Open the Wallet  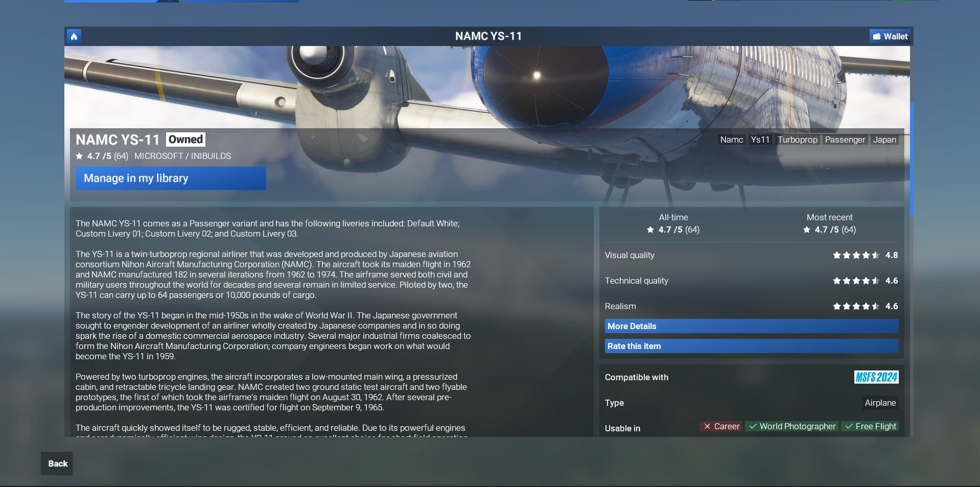(890, 36)
